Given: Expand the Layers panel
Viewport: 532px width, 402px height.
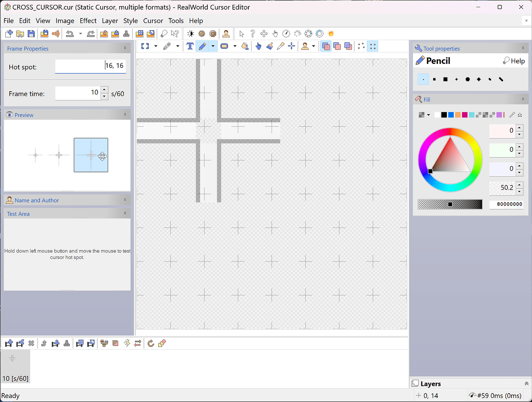Looking at the screenshot, I should tap(526, 384).
